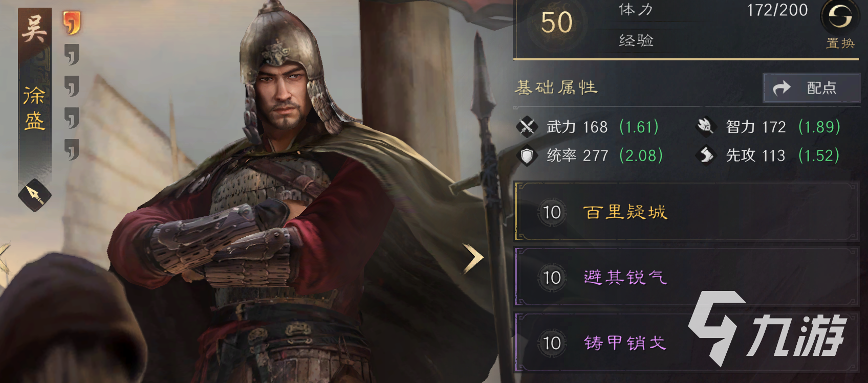Click the 智力 intelligence icon
The image size is (868, 383).
tap(705, 126)
